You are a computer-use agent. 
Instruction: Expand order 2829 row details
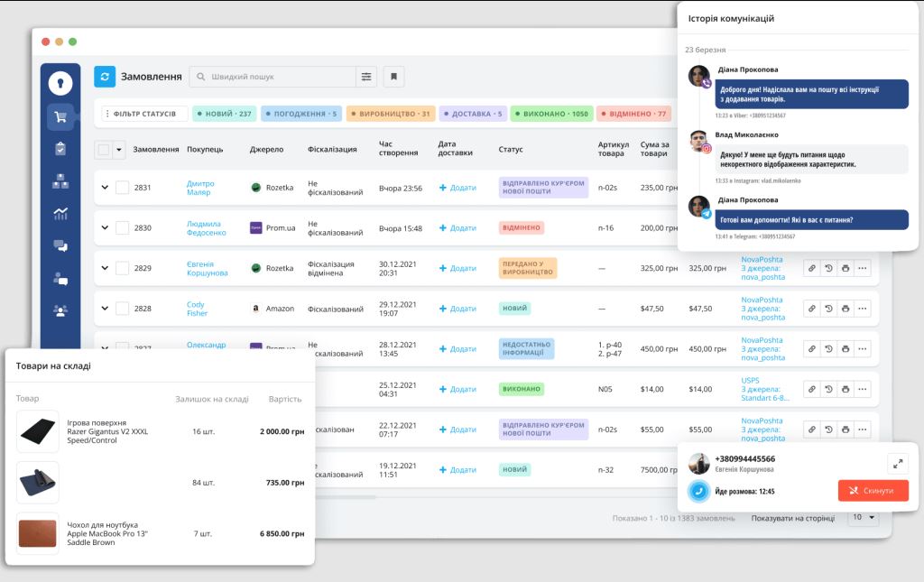tap(106, 268)
